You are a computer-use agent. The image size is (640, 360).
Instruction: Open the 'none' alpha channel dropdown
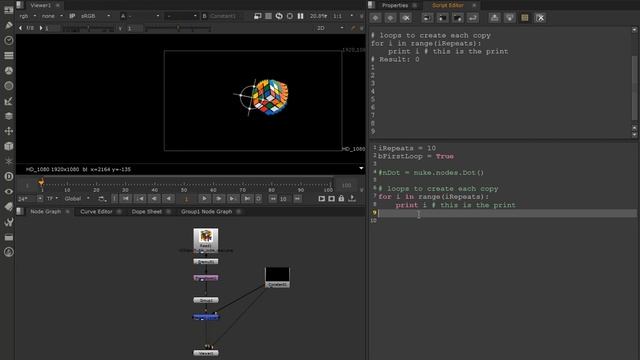click(52, 16)
